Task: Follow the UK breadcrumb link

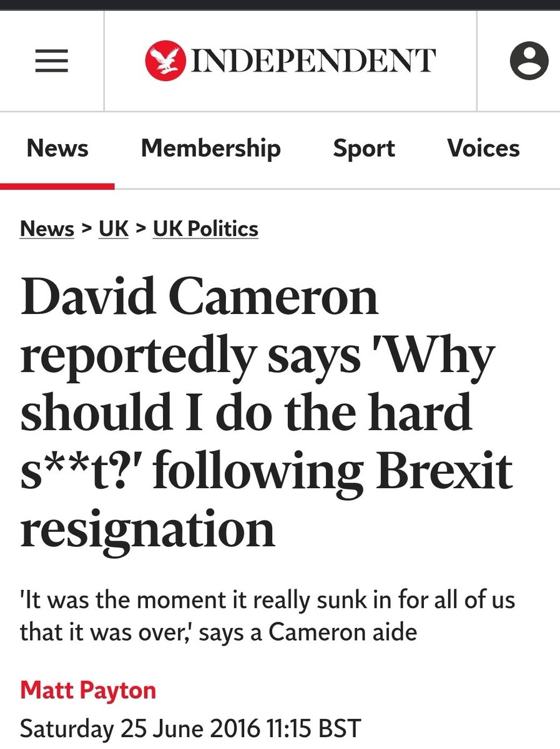Action: point(114,228)
